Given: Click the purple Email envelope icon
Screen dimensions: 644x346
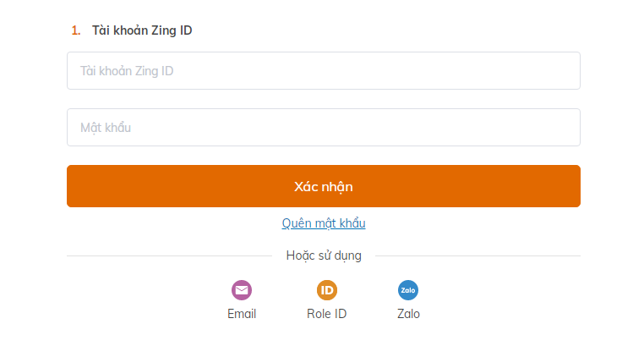Looking at the screenshot, I should point(242,290).
